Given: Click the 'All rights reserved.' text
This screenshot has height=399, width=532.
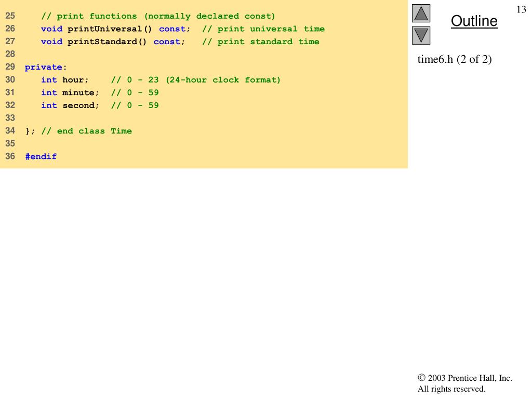Looking at the screenshot, I should tap(451, 389).
